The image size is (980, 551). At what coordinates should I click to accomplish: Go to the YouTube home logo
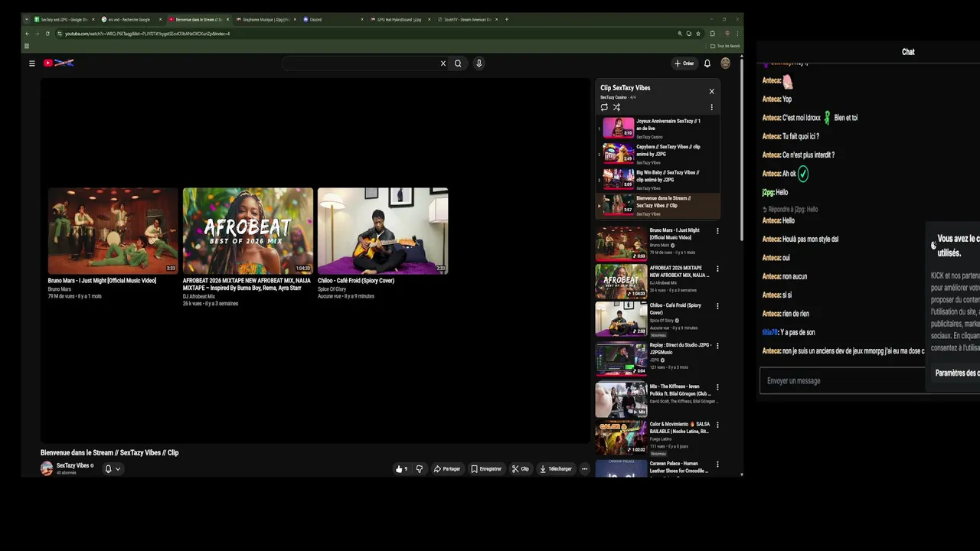click(58, 63)
